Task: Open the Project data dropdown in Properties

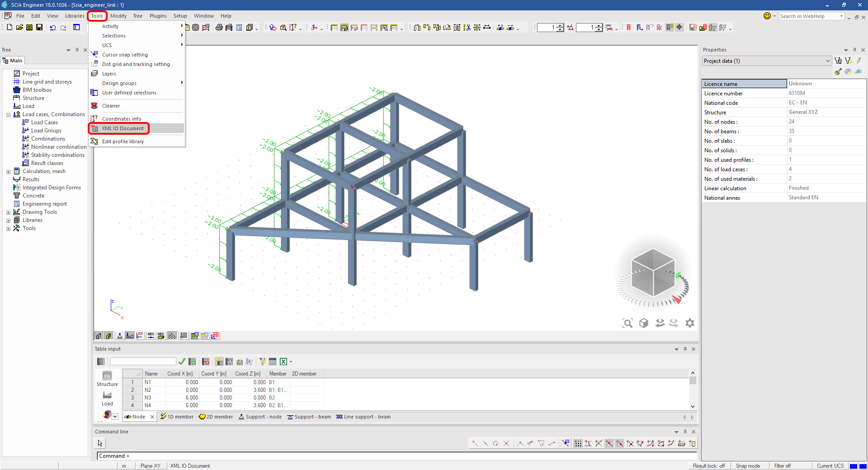Action: [828, 61]
